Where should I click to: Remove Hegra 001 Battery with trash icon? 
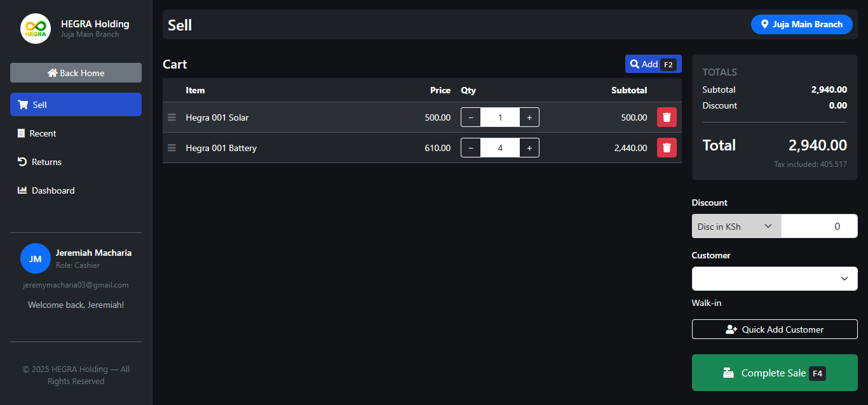point(667,148)
